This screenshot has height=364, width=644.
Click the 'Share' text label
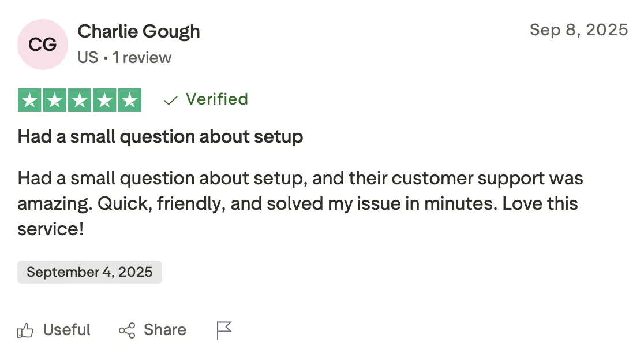coord(165,330)
